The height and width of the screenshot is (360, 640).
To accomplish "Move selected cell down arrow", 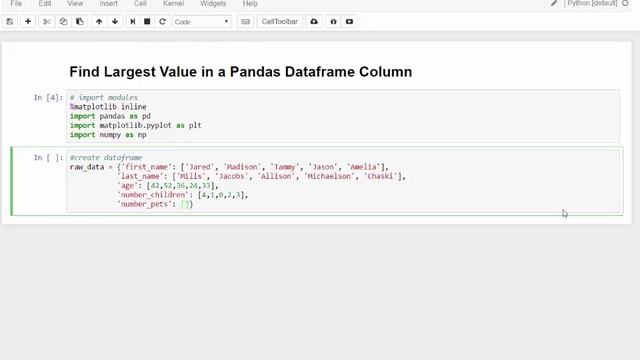I will [x=115, y=22].
